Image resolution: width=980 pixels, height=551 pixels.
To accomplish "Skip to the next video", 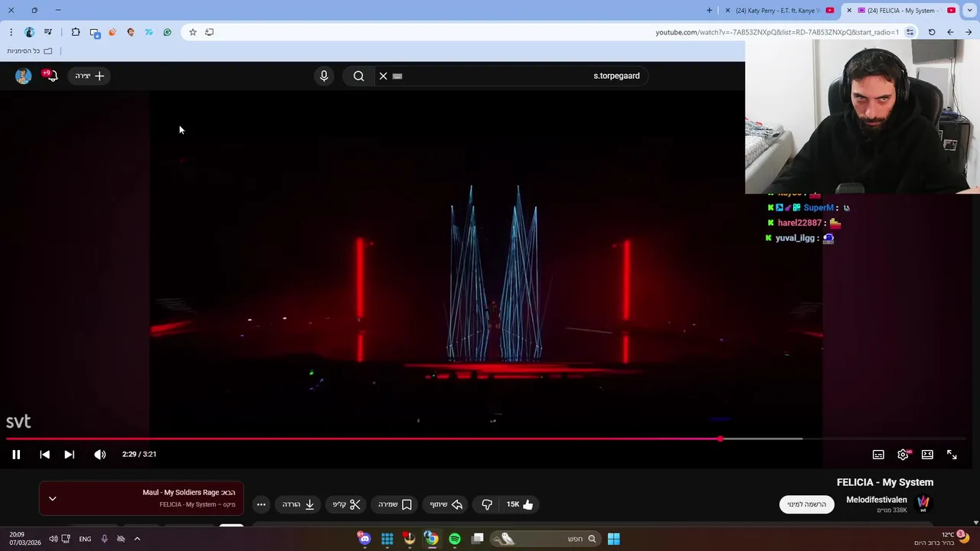I will click(x=69, y=455).
